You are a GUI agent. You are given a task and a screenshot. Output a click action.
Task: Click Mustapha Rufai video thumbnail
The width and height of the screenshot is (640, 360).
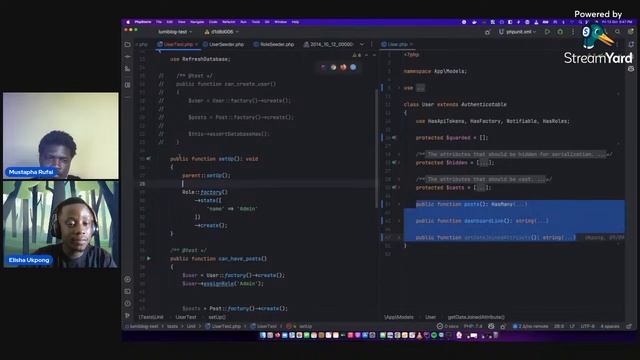(61, 136)
